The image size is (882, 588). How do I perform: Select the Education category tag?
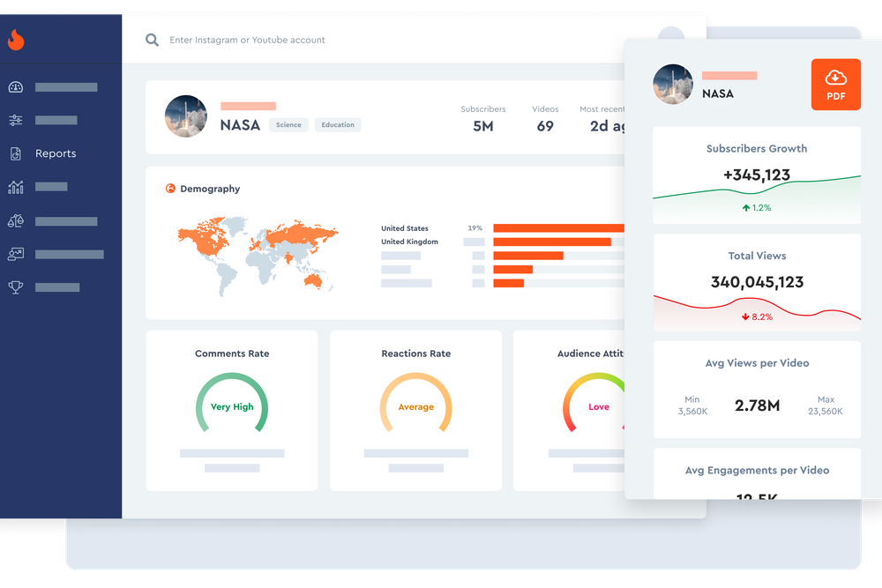point(338,125)
